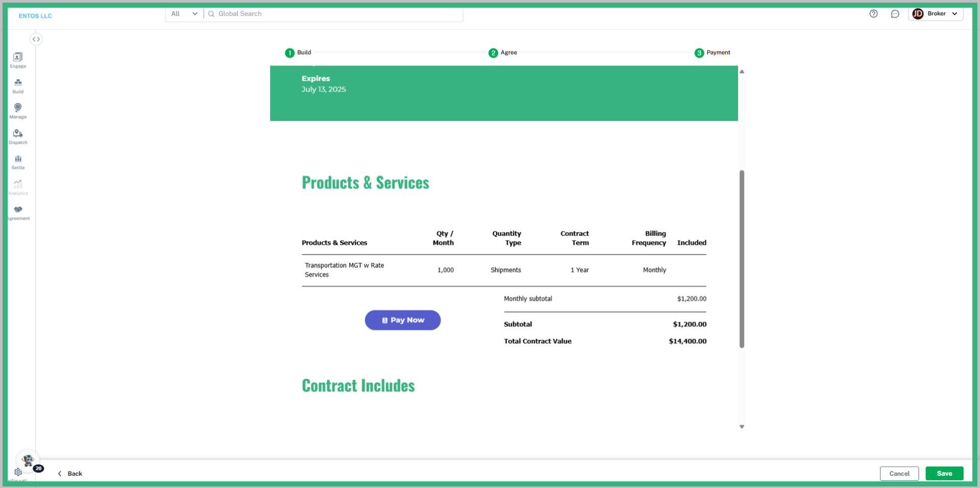This screenshot has height=488, width=980.
Task: Click the help question mark icon
Action: pos(873,14)
